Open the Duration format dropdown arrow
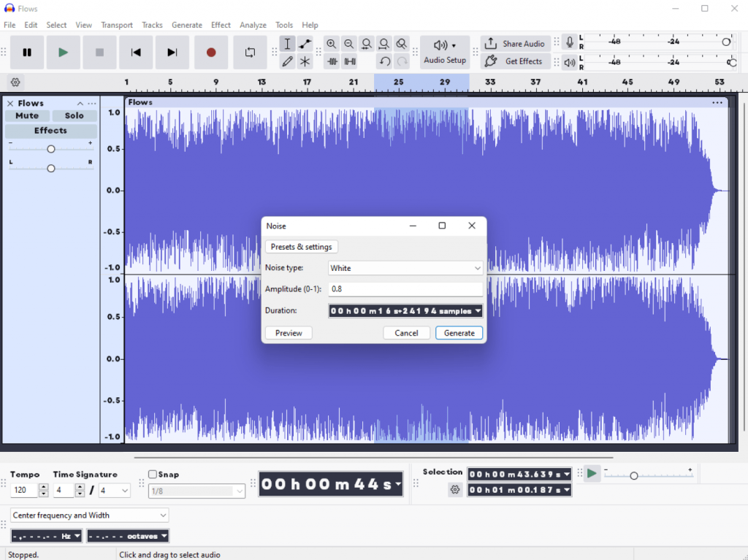The width and height of the screenshot is (748, 560). (478, 311)
